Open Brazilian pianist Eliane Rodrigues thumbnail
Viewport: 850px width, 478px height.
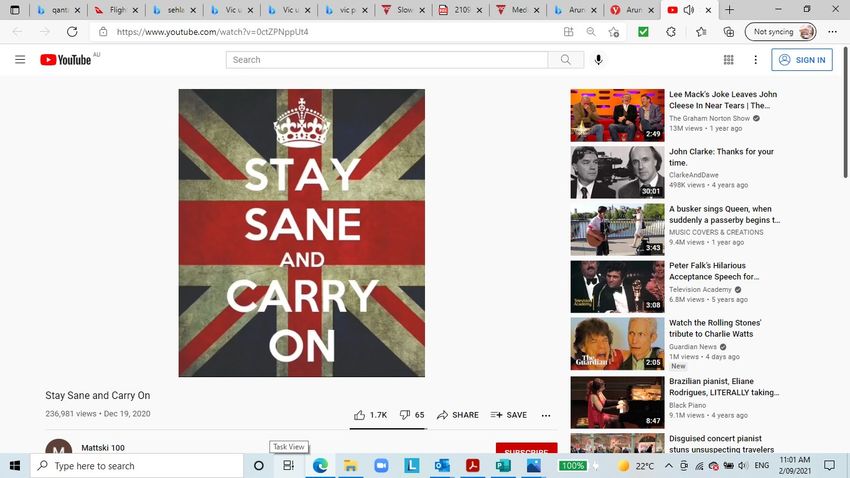(617, 403)
